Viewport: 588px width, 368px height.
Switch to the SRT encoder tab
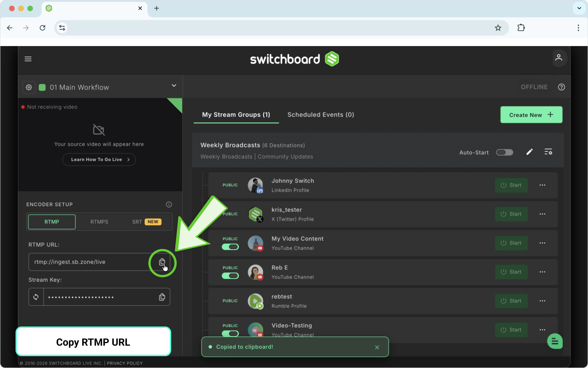coord(147,222)
